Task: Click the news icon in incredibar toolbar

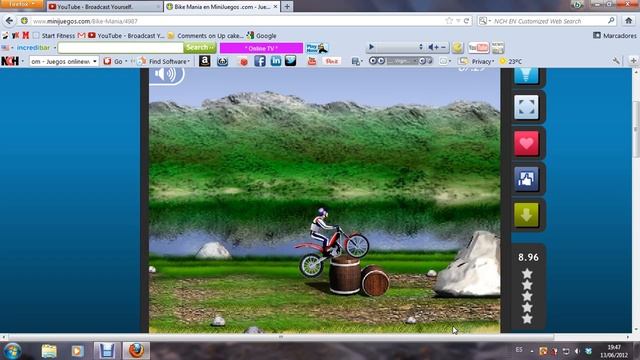Action: pyautogui.click(x=498, y=48)
